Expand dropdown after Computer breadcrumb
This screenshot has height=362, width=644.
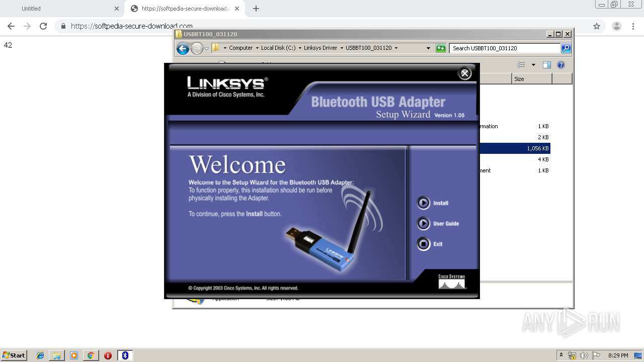click(x=257, y=48)
